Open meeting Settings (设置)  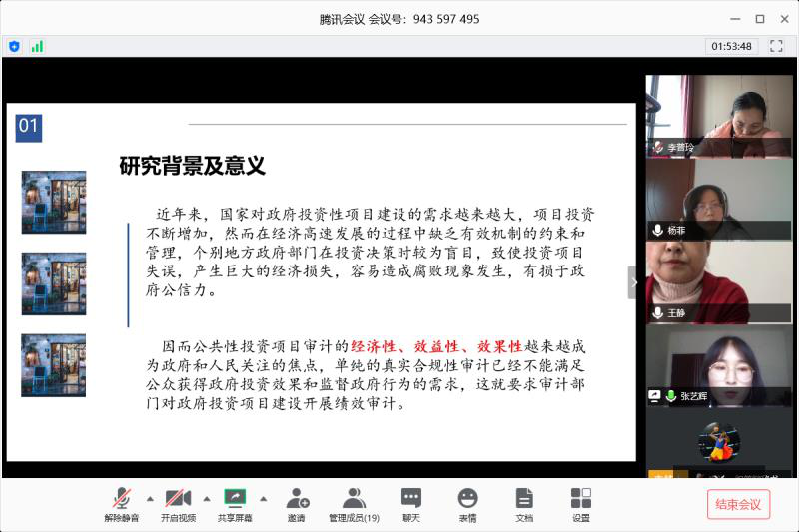click(x=581, y=502)
